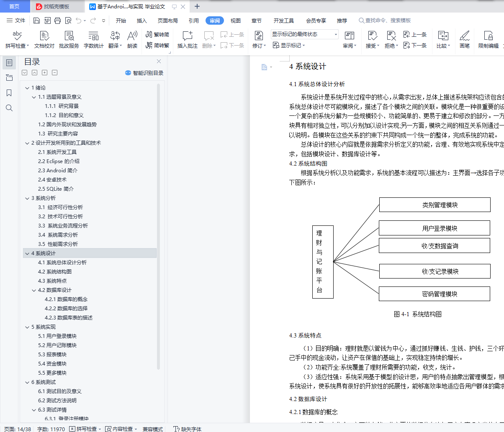The image size is (504, 432).
Task: Start 朗读 read aloud
Action: point(132,40)
